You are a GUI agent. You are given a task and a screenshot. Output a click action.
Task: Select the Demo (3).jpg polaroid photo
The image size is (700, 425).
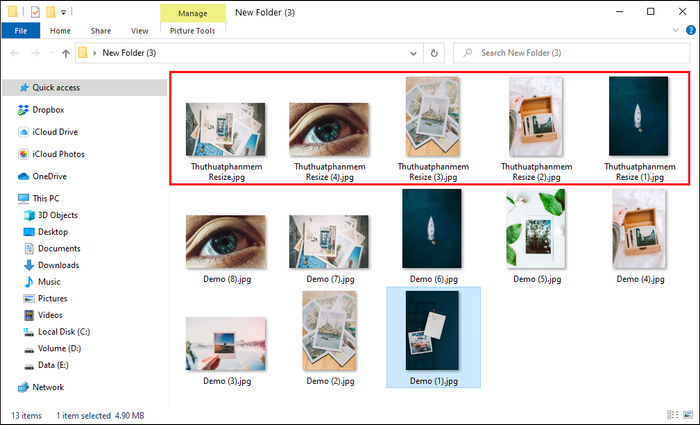click(226, 344)
